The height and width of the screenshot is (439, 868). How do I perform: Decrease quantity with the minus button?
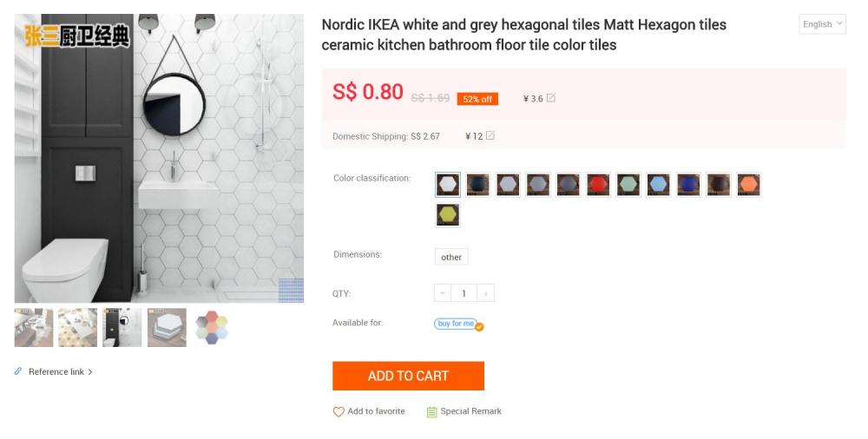pyautogui.click(x=443, y=293)
